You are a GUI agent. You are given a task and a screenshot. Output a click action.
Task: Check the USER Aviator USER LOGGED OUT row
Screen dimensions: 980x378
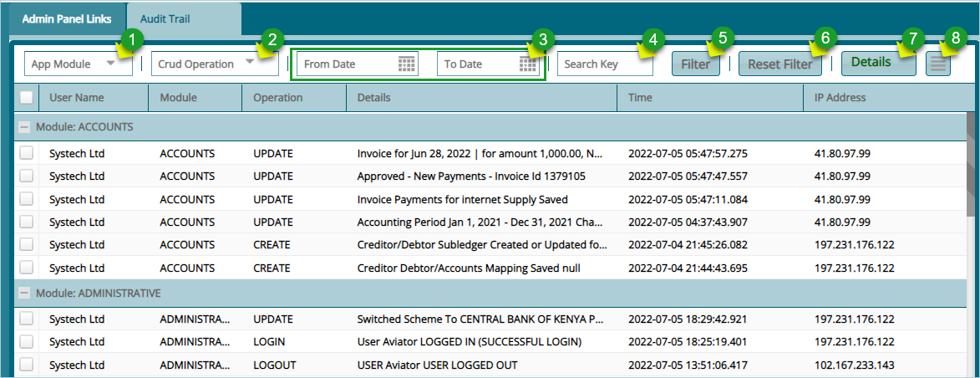coord(26,365)
